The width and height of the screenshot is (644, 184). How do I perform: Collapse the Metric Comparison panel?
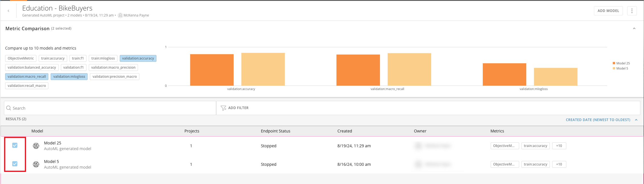634,28
